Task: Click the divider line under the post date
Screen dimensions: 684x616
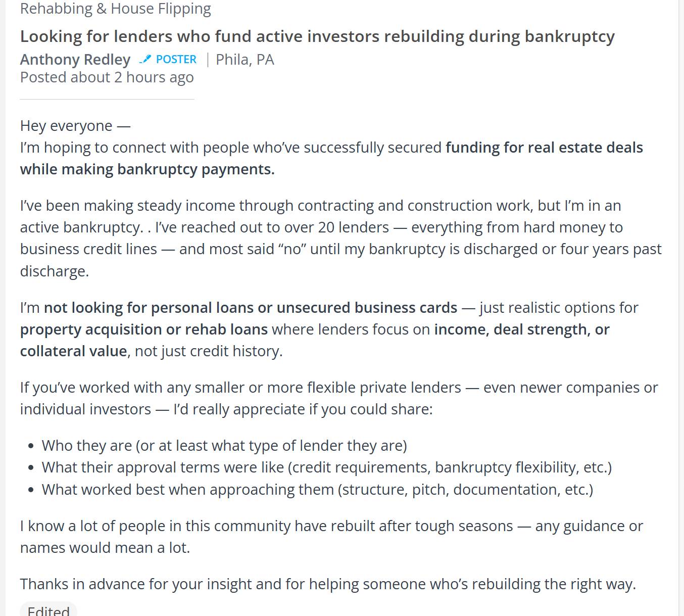Action: coord(107,100)
